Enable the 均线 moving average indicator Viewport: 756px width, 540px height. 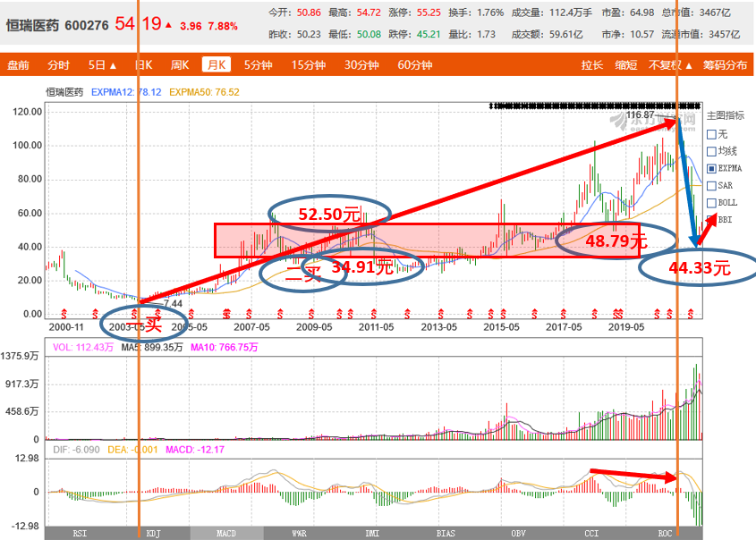[711, 152]
